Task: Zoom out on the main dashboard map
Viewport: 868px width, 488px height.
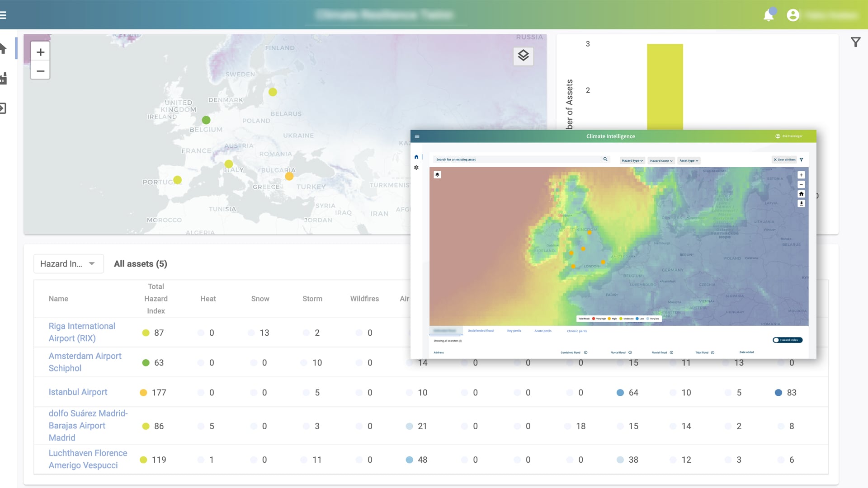Action: click(40, 71)
